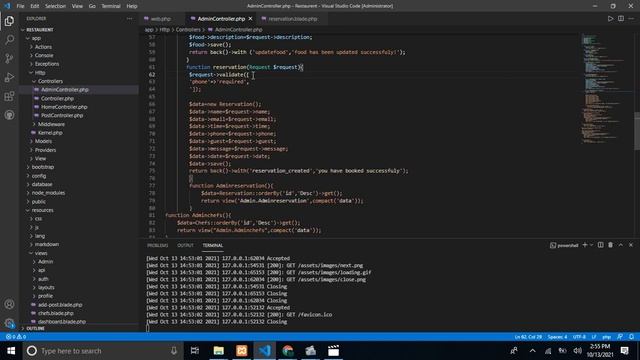Open the Terminal menu

(x=111, y=6)
